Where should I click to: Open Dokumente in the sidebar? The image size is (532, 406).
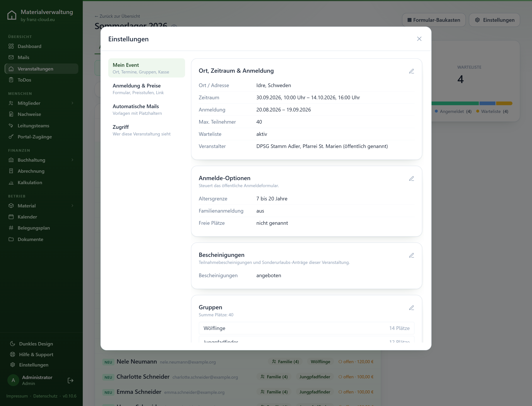pyautogui.click(x=41, y=239)
